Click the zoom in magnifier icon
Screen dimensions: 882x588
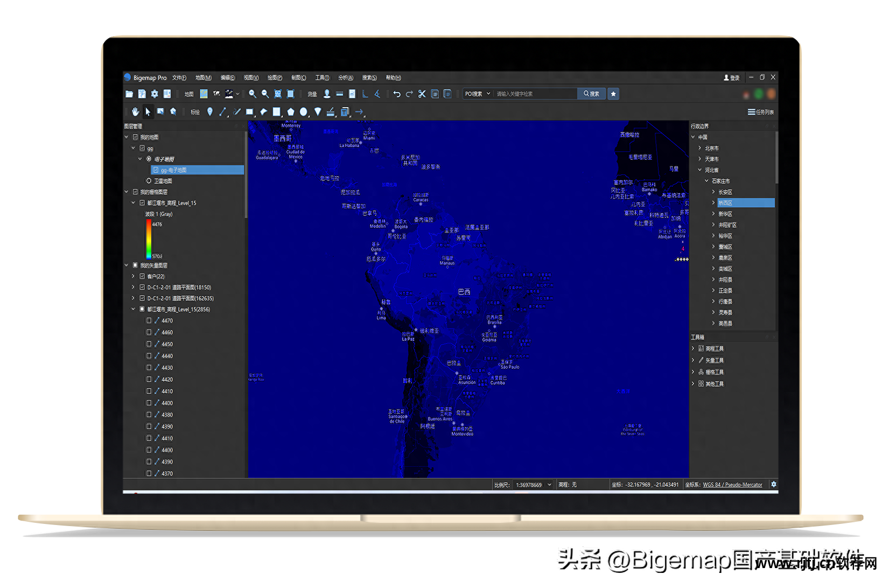click(252, 94)
